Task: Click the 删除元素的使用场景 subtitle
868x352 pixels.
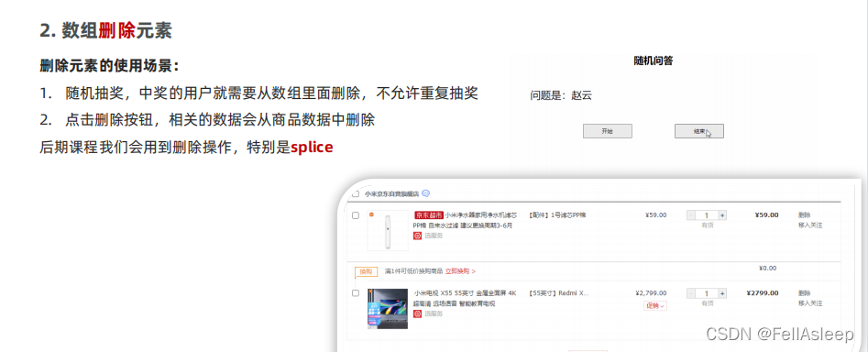Action: pyautogui.click(x=110, y=67)
